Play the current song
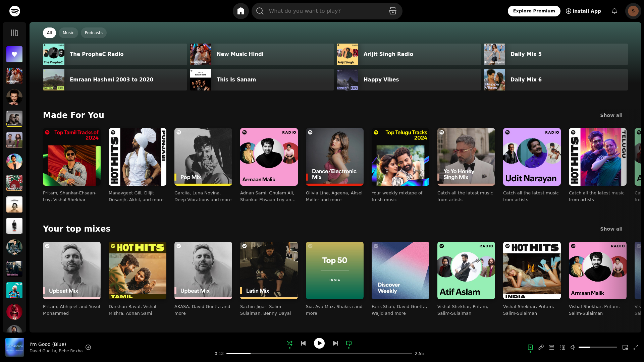Image resolution: width=644 pixels, height=362 pixels. point(319,343)
